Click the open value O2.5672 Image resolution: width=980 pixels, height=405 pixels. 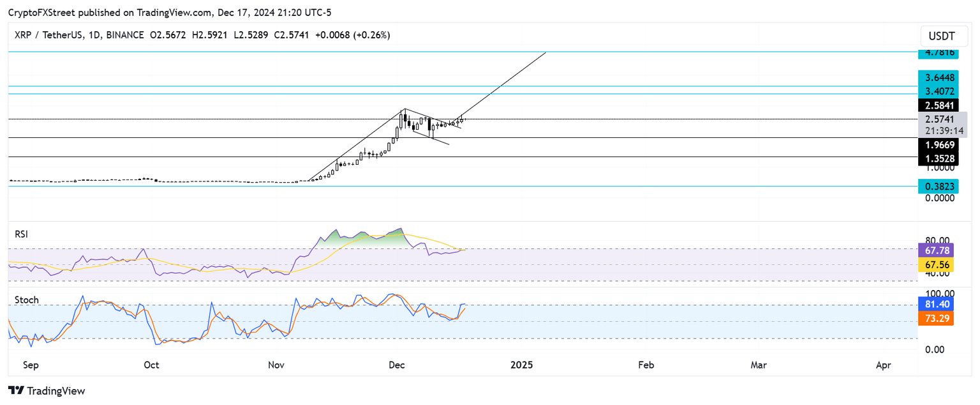click(168, 34)
